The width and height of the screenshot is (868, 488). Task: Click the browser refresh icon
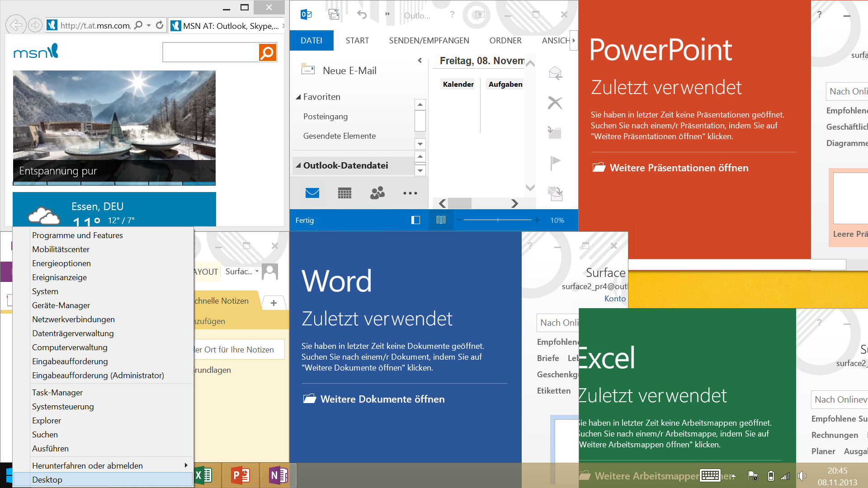click(x=160, y=25)
